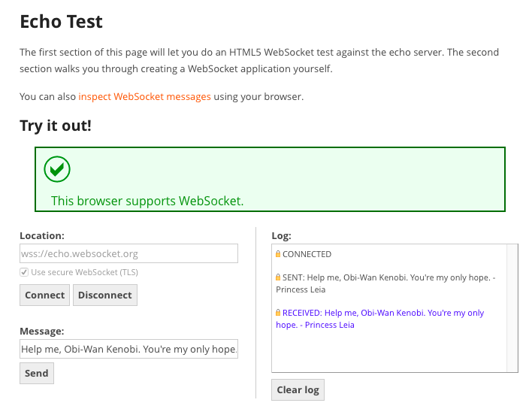Click into the Message text field
Screen dimensions: 532x415
[128, 349]
